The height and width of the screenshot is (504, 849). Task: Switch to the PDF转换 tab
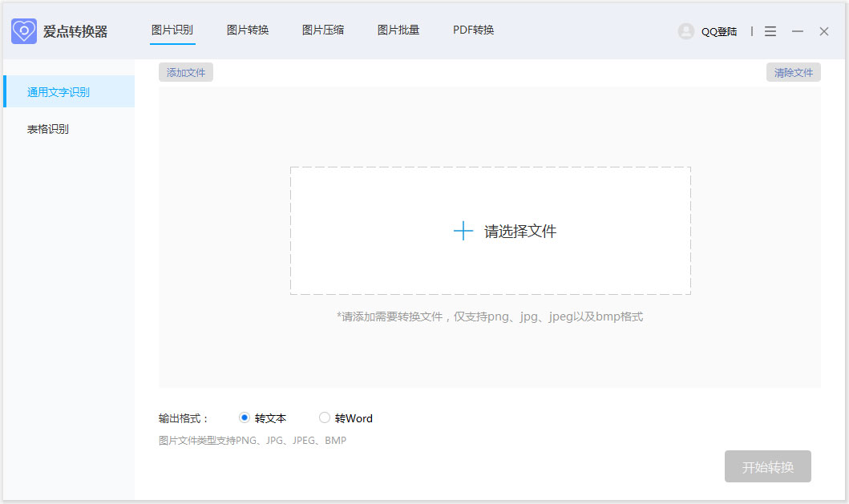473,30
